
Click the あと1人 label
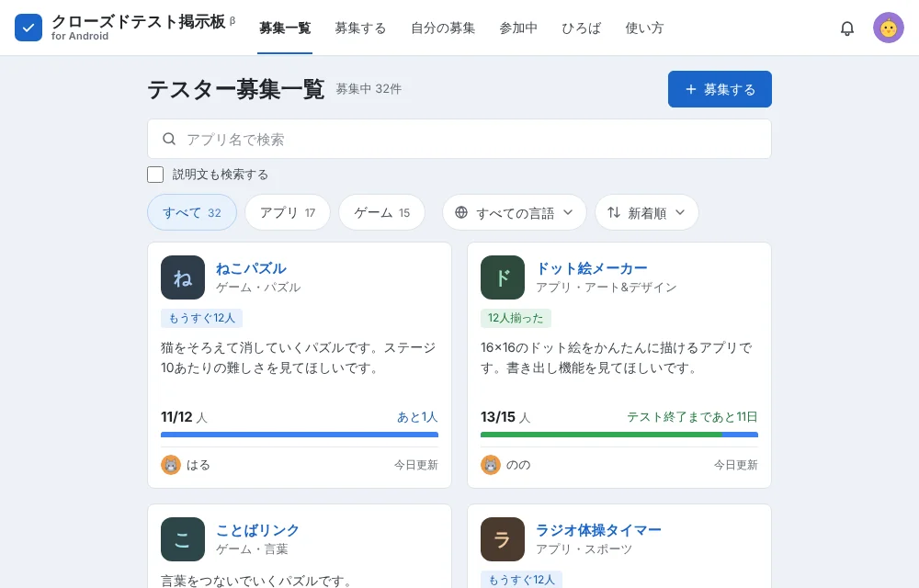coord(417,417)
